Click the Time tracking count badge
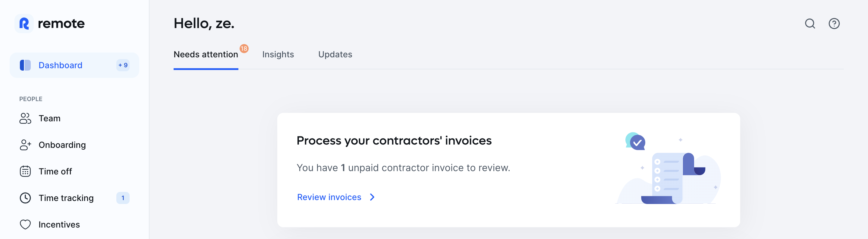 (x=123, y=198)
